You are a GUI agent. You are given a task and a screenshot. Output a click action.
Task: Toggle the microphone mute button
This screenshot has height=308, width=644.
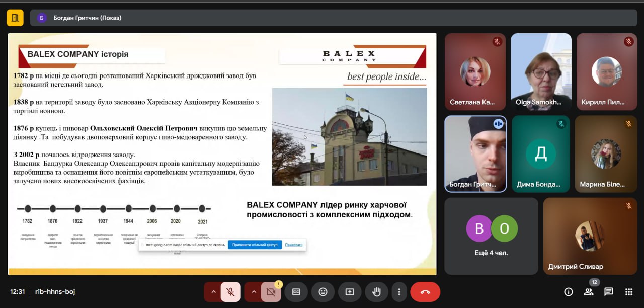(x=230, y=292)
